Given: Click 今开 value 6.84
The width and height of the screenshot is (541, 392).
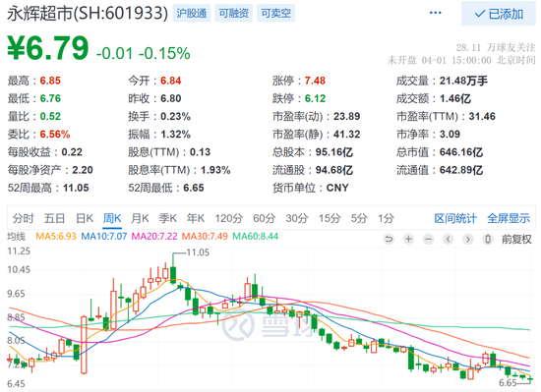Looking at the screenshot, I should tap(171, 81).
